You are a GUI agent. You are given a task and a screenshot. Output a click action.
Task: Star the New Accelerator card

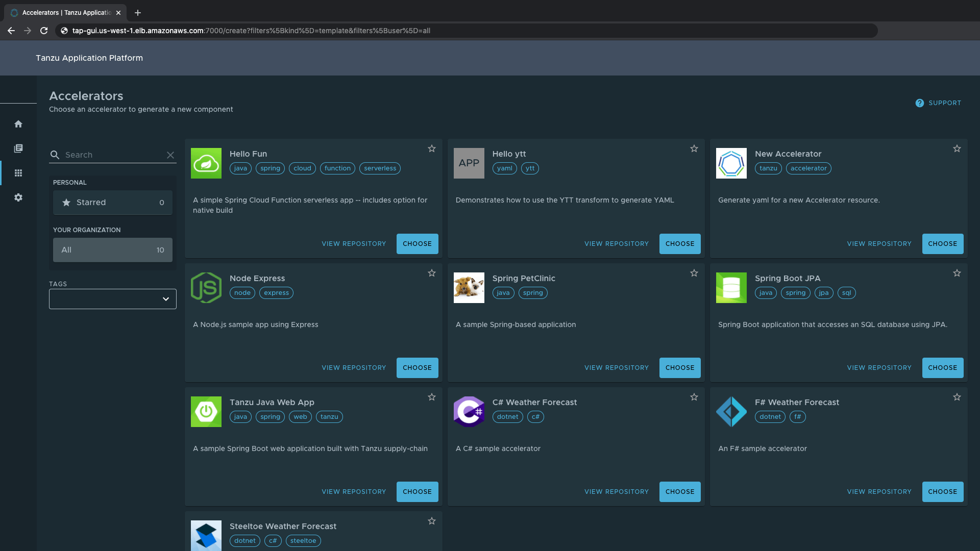pos(957,148)
